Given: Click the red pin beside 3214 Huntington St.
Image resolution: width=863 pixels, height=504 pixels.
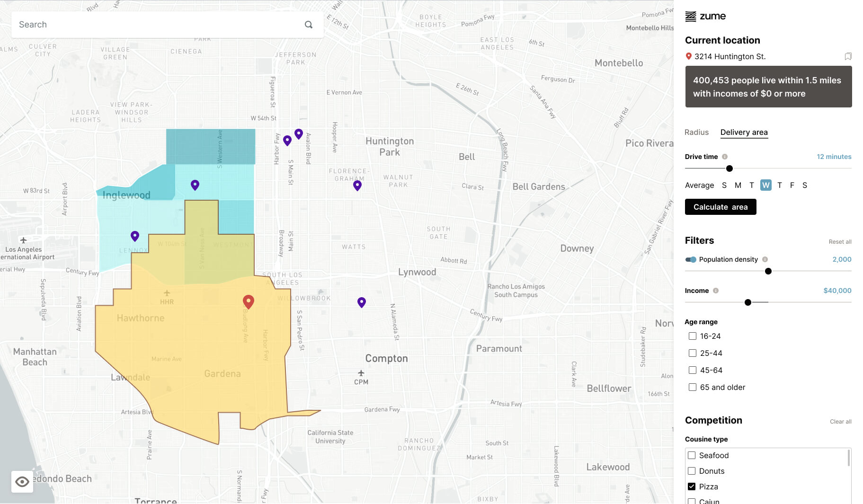Looking at the screenshot, I should (x=689, y=56).
